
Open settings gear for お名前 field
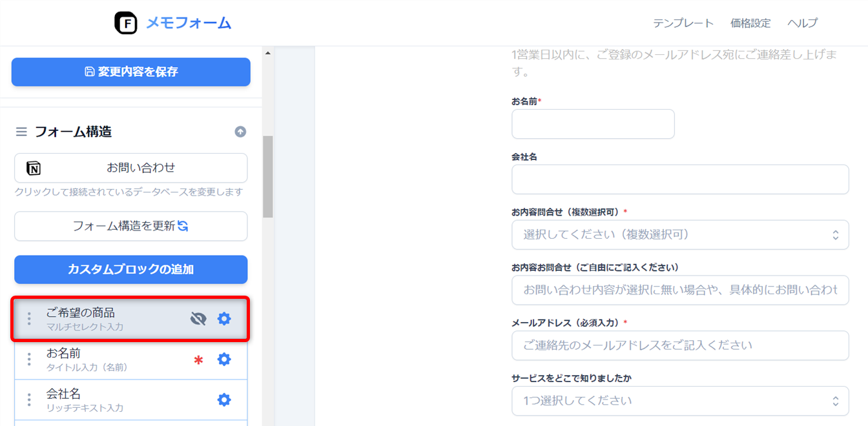(x=224, y=360)
